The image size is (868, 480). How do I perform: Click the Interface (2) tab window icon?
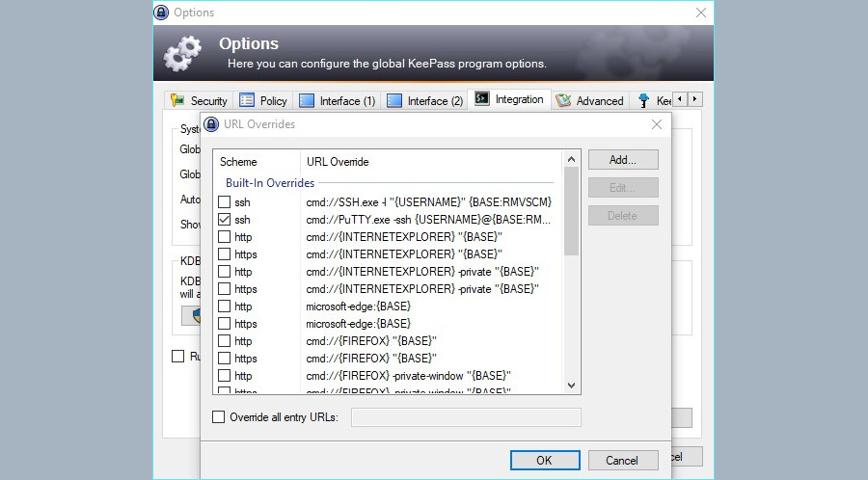394,100
